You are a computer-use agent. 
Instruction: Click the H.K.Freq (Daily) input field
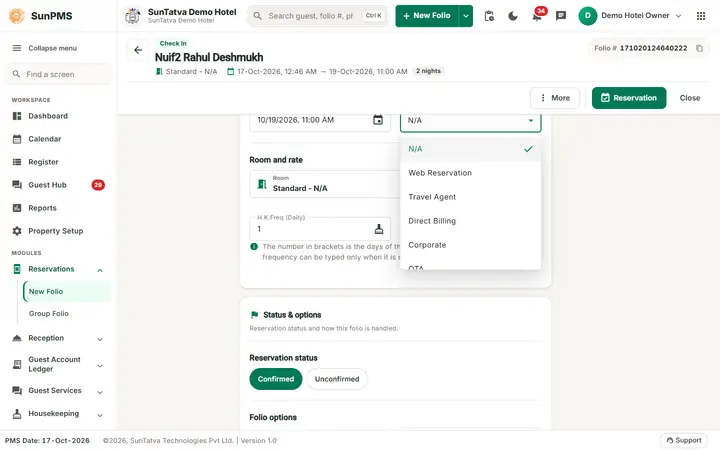[x=320, y=229]
